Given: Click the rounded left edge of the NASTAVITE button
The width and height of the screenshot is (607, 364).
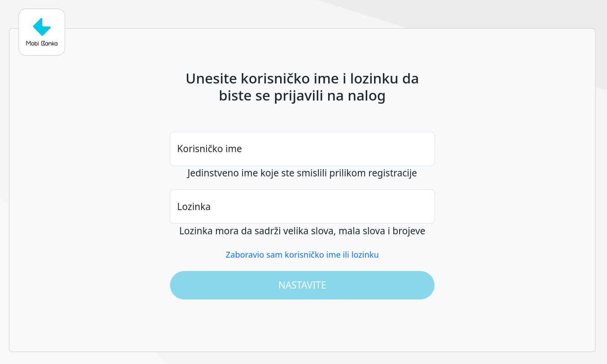Looking at the screenshot, I should click(176, 285).
